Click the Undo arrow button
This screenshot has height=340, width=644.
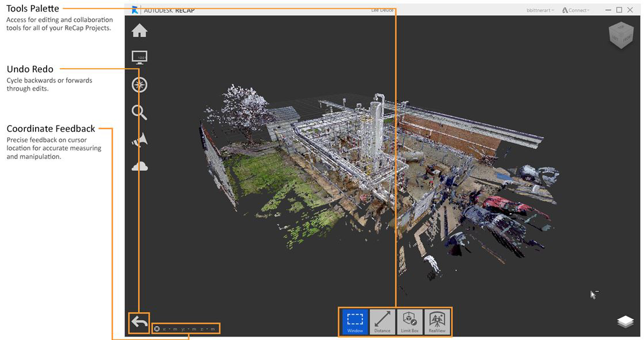coord(139,323)
